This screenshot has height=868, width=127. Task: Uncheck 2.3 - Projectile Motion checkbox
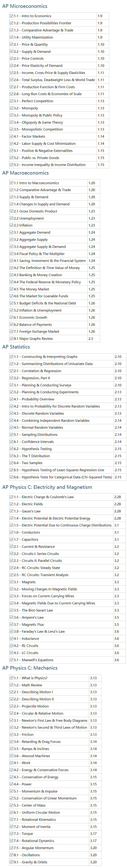click(12, 706)
